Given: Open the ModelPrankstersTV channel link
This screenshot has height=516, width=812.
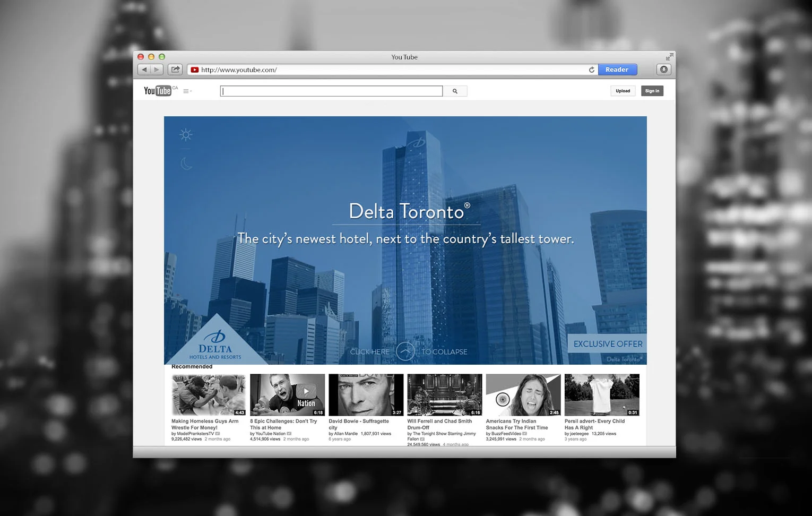Looking at the screenshot, I should 195,434.
